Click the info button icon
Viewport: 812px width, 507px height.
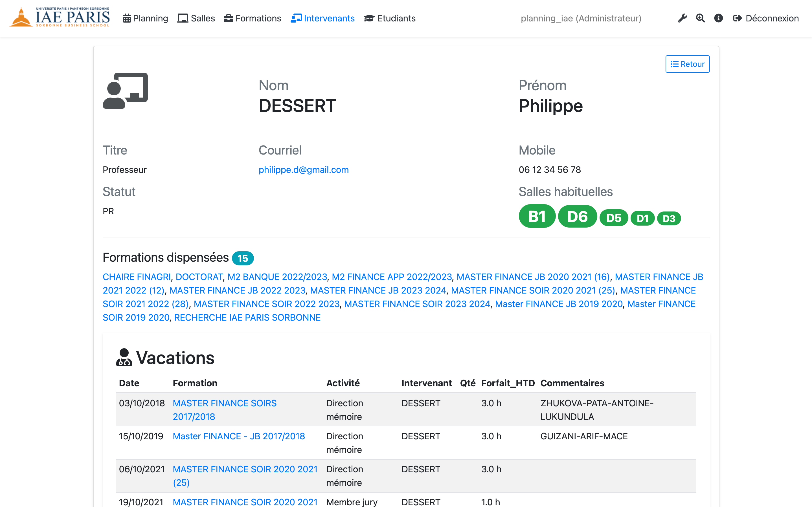(x=718, y=18)
